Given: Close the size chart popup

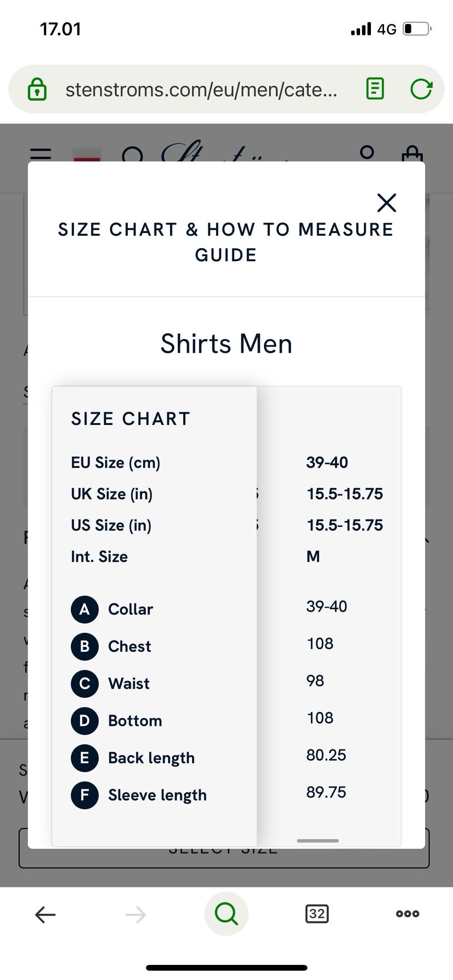Looking at the screenshot, I should 386,203.
